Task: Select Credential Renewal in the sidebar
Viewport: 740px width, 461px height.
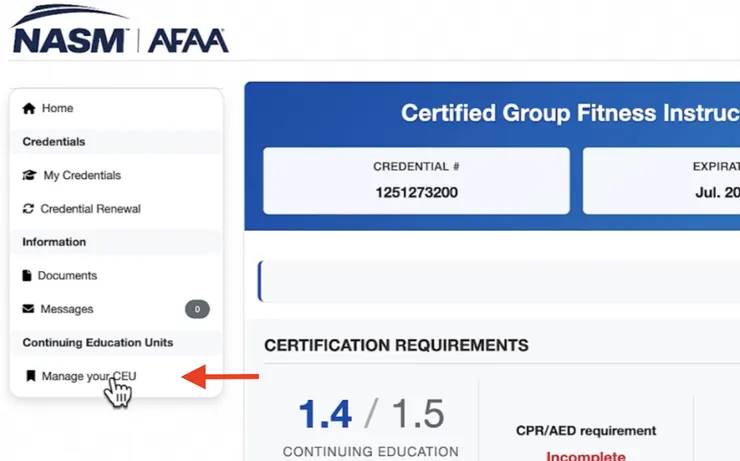Action: coord(90,209)
